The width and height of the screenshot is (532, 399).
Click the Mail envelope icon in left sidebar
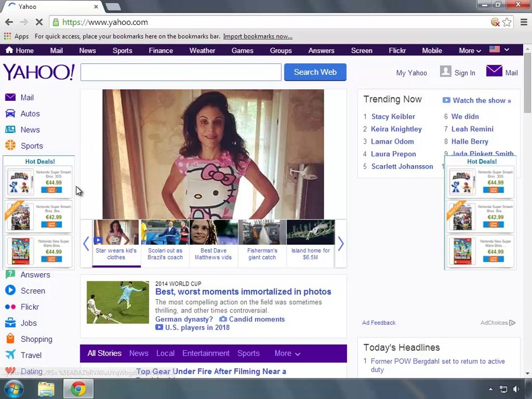[10, 98]
